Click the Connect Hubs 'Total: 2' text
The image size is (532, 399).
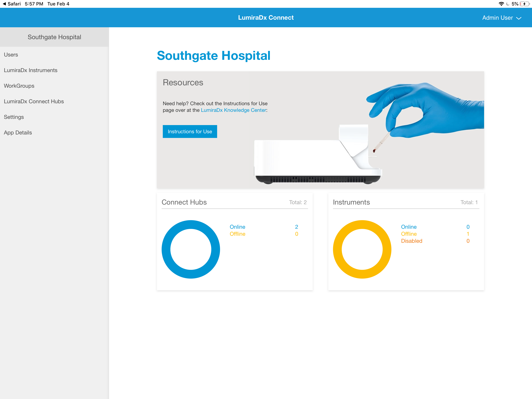click(x=298, y=202)
